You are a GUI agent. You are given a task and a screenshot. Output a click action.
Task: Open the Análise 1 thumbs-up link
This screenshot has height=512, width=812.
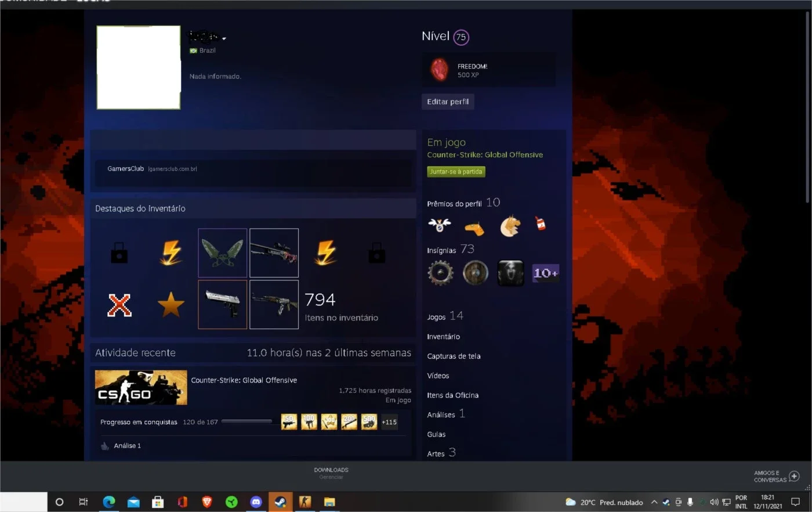(x=121, y=446)
